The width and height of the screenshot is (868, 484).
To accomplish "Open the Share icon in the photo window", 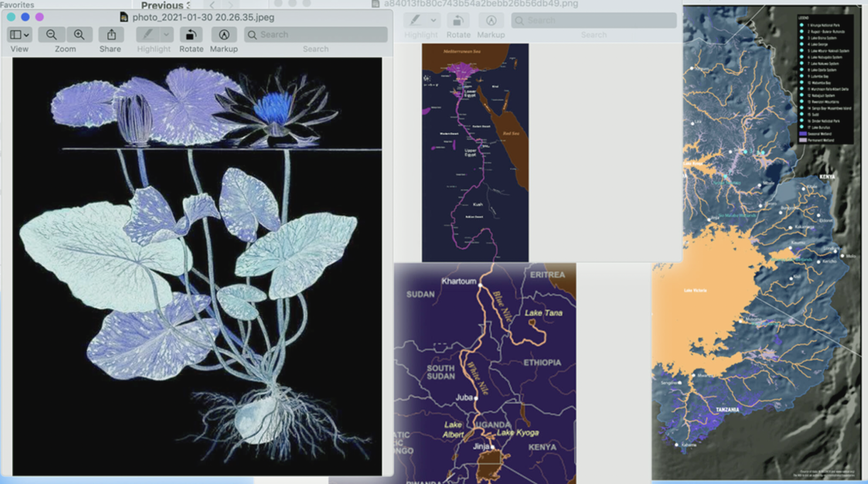I will tap(111, 35).
